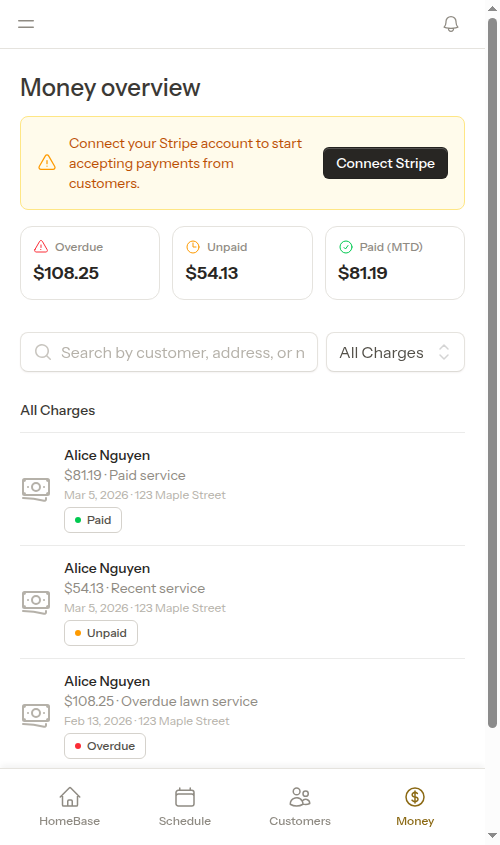Viewport: 500px width, 845px height.
Task: Click $108.25 · Overdue lawn service text
Action: (x=161, y=702)
